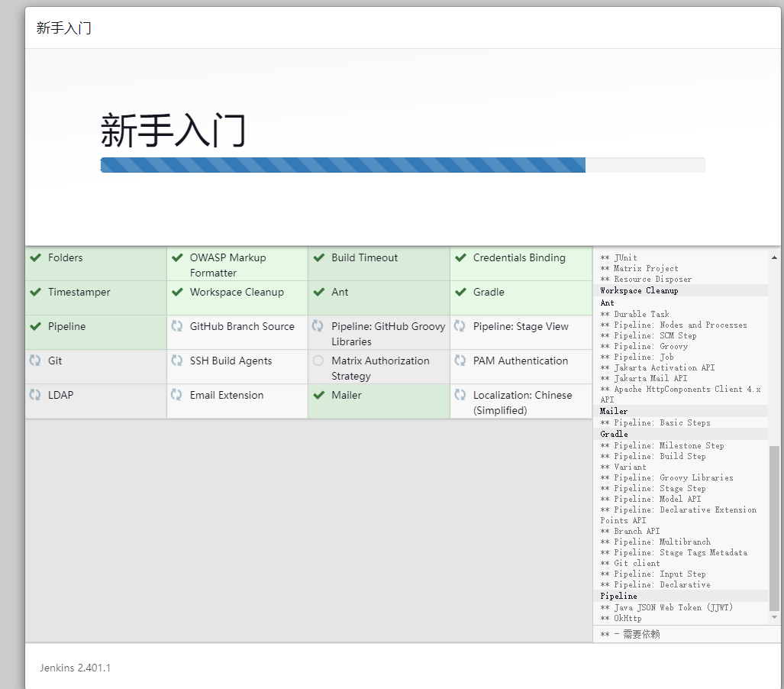Viewport: 784px width, 689px height.
Task: Click the "Email Extension" label
Action: [227, 395]
